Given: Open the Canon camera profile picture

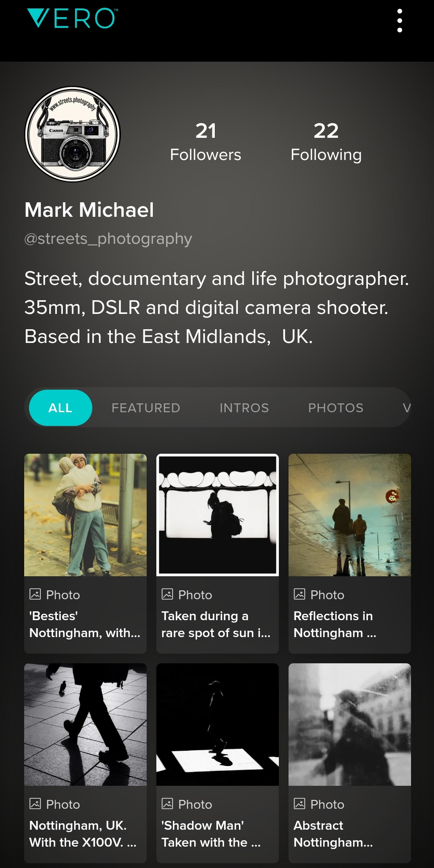Looking at the screenshot, I should (x=73, y=134).
